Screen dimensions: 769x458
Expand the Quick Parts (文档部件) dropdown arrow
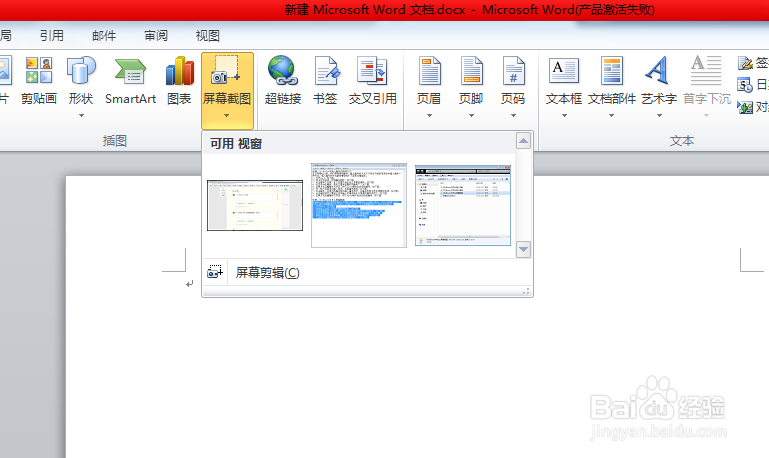612,116
